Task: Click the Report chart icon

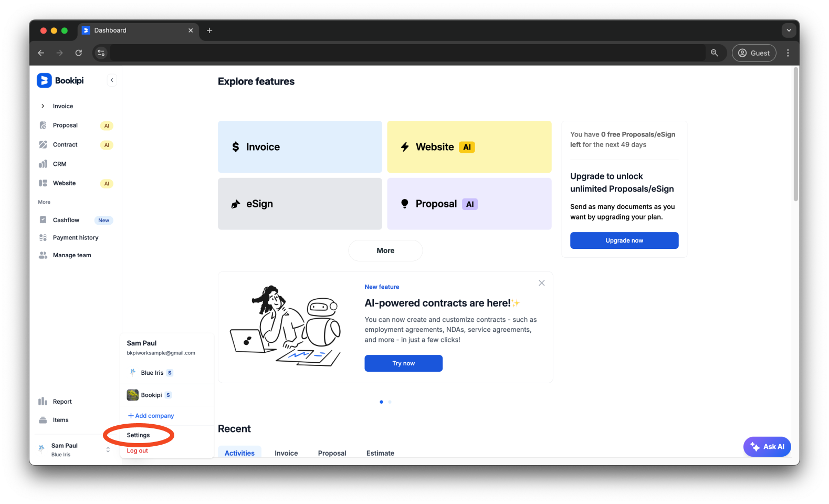Action: point(43,402)
